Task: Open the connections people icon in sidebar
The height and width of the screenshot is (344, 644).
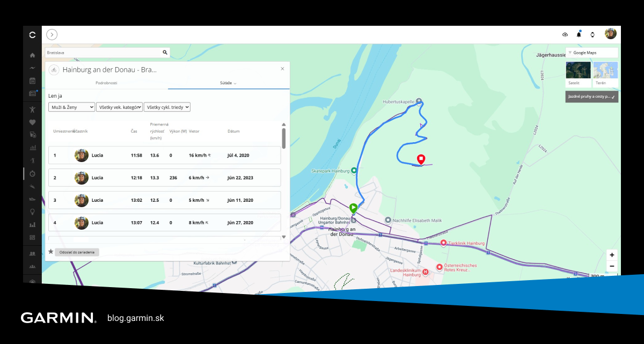Action: 32,253
